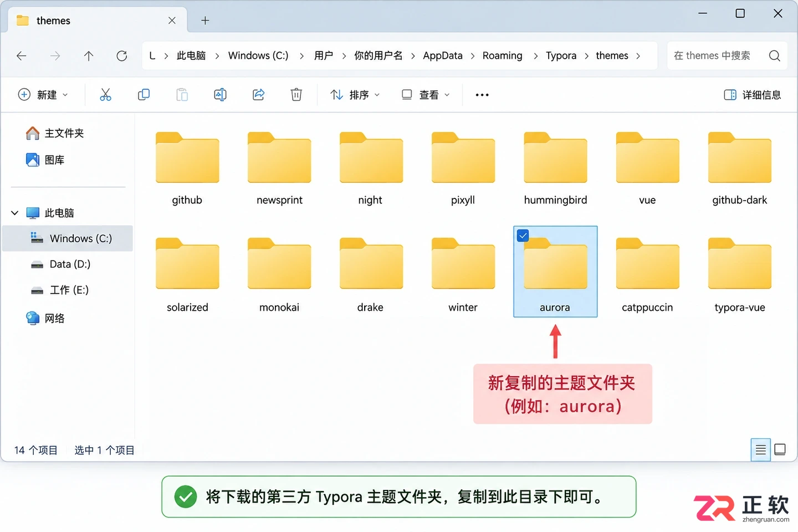Select the monokai folder
The height and width of the screenshot is (532, 798).
click(x=279, y=276)
